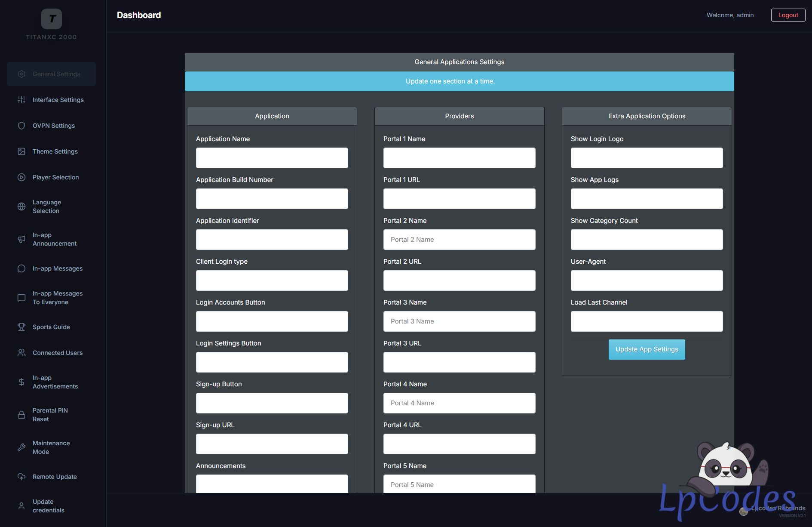Open the Connected Users menu item
The image size is (812, 527).
pos(57,353)
